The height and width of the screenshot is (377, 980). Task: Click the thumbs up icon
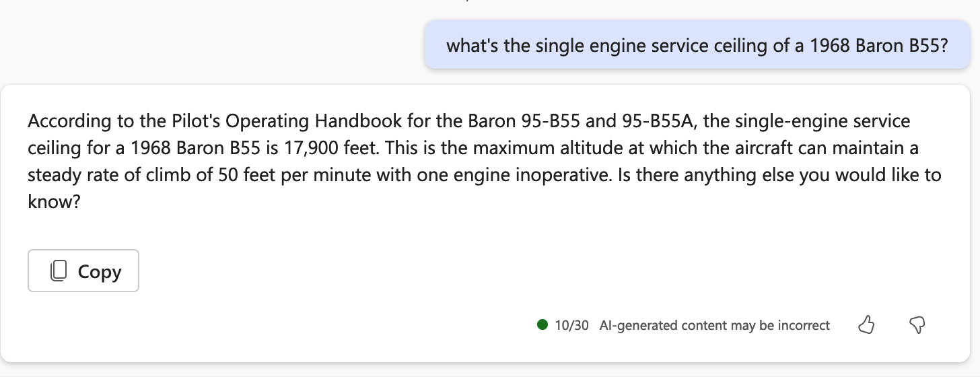click(867, 326)
